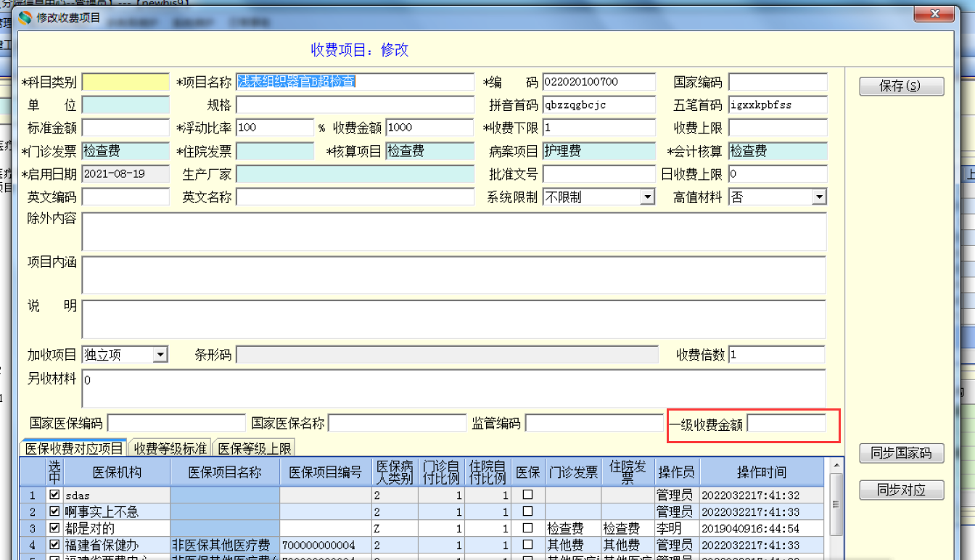
Task: Click the 门诊发票 field
Action: click(126, 151)
